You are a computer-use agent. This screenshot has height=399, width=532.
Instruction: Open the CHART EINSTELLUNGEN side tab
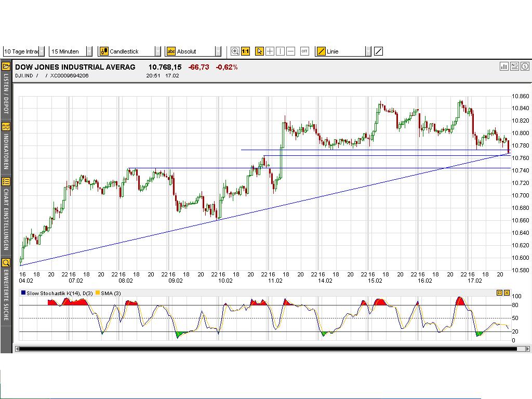(6, 219)
